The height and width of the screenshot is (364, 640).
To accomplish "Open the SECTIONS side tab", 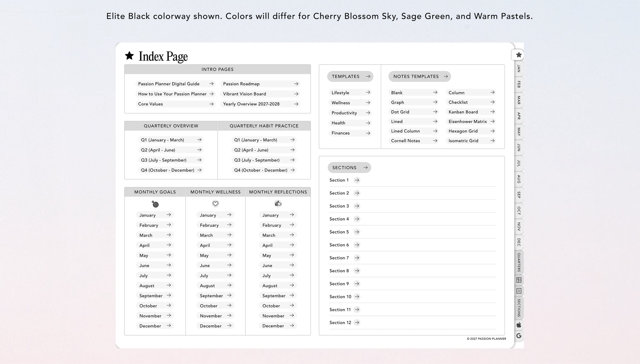I will pos(519,308).
